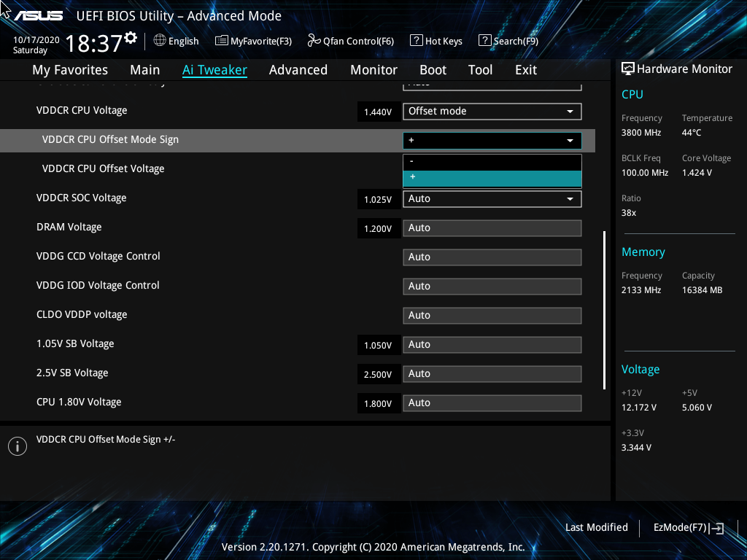Click the 1.025V SOC voltage readout
The width and height of the screenshot is (747, 560).
pos(378,200)
